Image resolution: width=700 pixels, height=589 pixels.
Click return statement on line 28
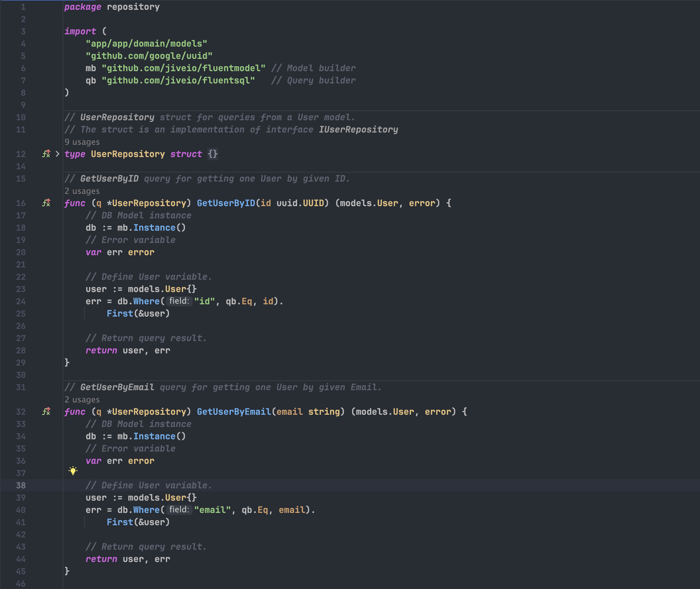pos(128,351)
